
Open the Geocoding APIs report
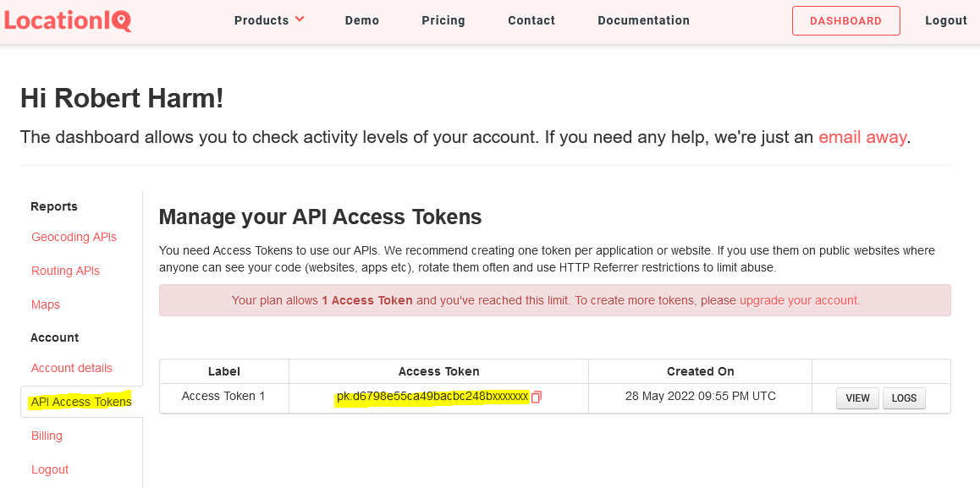click(74, 237)
